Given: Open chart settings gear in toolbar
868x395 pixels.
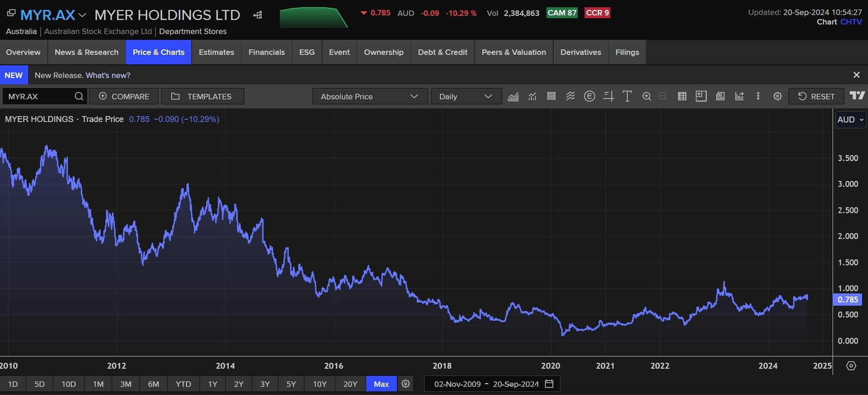Looking at the screenshot, I should click(777, 96).
